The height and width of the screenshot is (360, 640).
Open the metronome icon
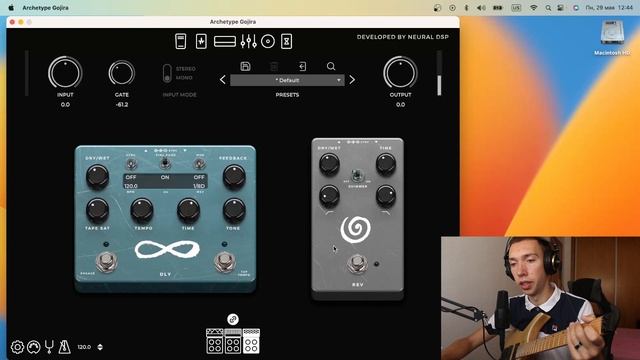pos(64,347)
